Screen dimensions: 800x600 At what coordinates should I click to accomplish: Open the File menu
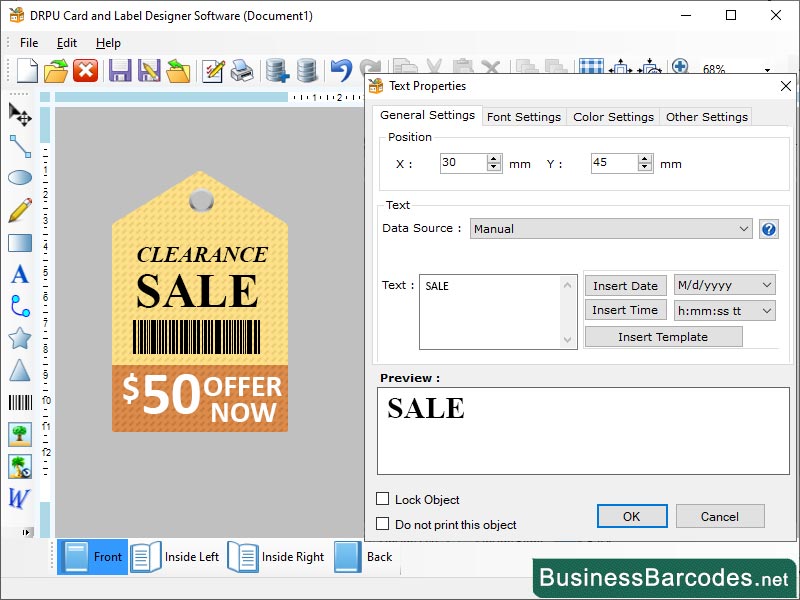pyautogui.click(x=29, y=43)
